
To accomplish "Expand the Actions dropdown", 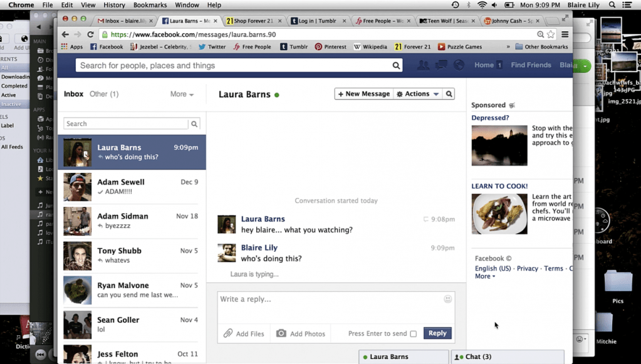I will pyautogui.click(x=417, y=94).
